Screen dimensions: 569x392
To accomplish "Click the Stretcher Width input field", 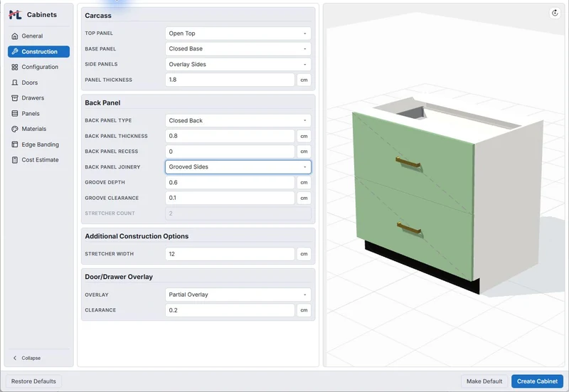I will pyautogui.click(x=230, y=254).
